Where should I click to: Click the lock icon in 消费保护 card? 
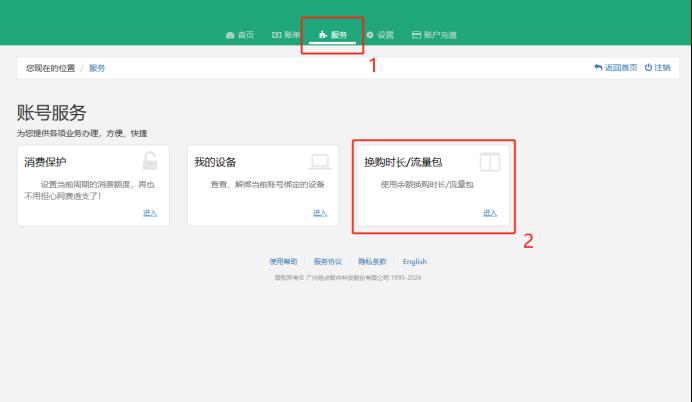click(150, 161)
